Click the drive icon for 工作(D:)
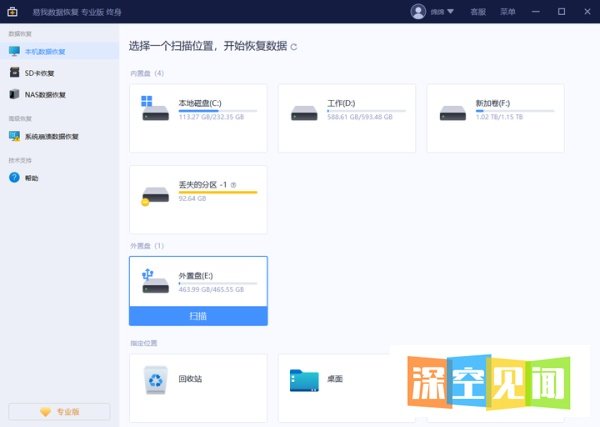This screenshot has height=427, width=600. (x=304, y=113)
